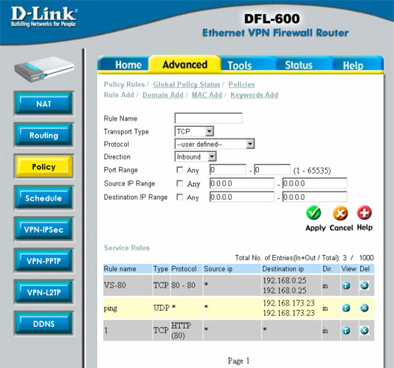Expand the Protocol user defined dropdown
The width and height of the screenshot is (394, 368).
pos(215,144)
